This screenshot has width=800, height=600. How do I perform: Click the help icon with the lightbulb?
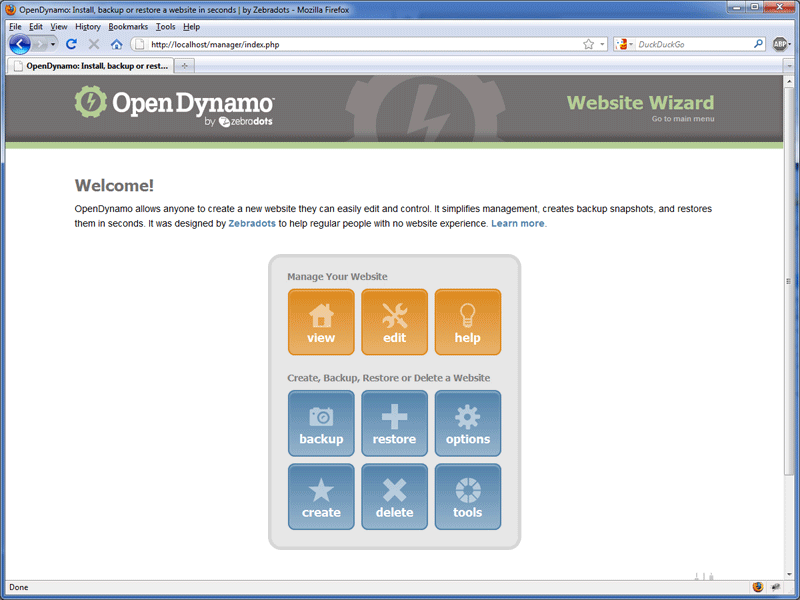[x=467, y=322]
